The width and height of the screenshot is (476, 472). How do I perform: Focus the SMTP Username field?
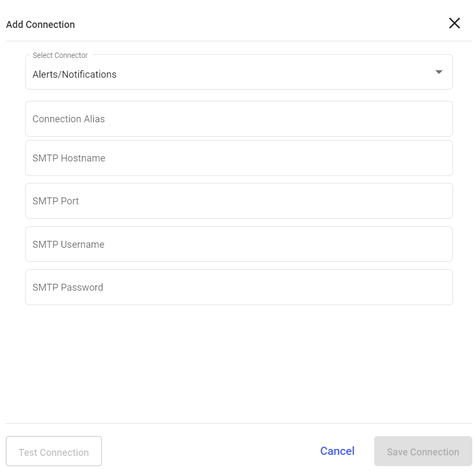point(239,245)
